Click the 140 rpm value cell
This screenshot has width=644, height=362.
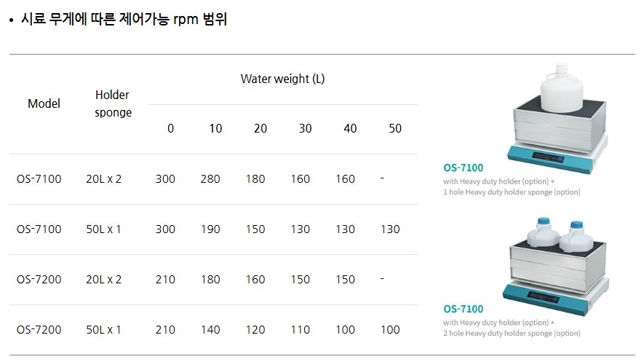click(210, 329)
